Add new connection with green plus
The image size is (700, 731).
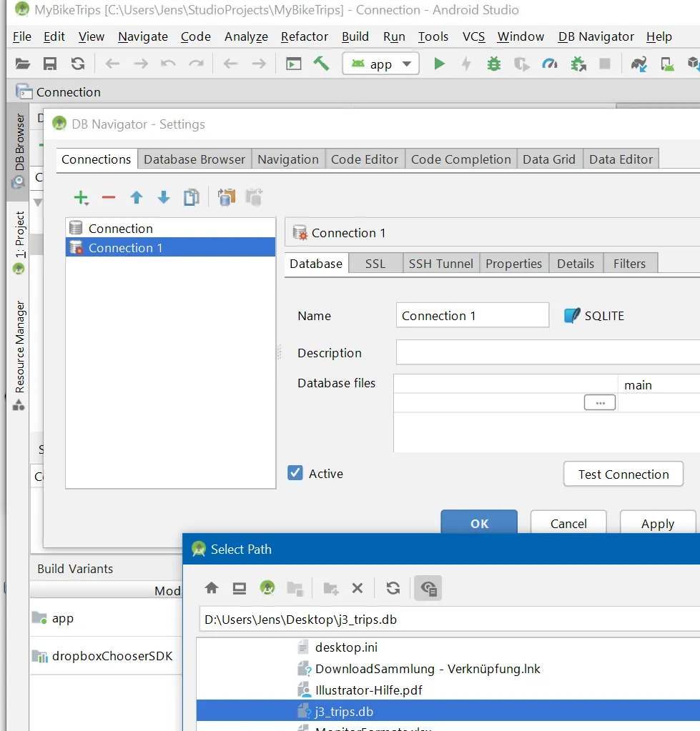pos(81,198)
